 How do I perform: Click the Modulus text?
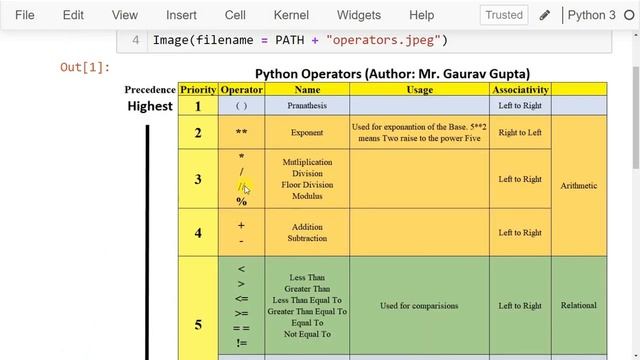pos(307,196)
